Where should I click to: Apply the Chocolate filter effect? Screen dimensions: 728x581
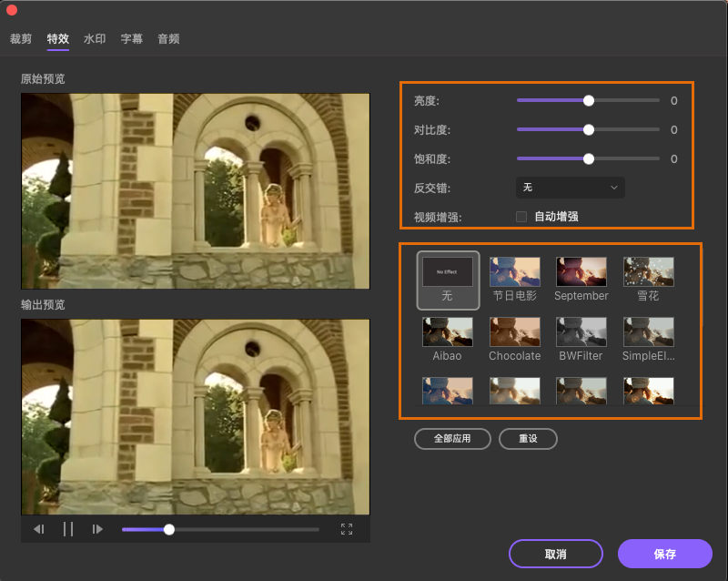tap(514, 331)
